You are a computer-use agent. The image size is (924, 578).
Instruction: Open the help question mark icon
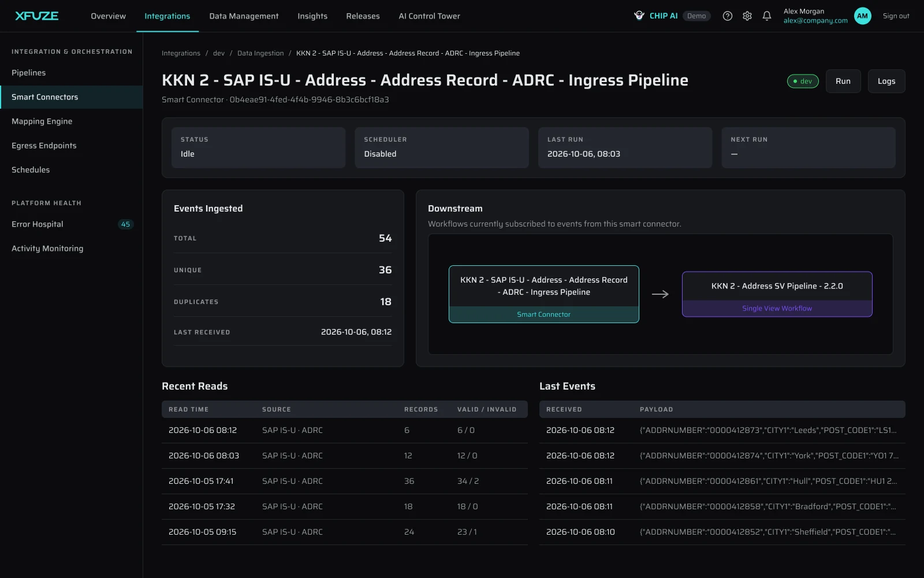click(728, 16)
